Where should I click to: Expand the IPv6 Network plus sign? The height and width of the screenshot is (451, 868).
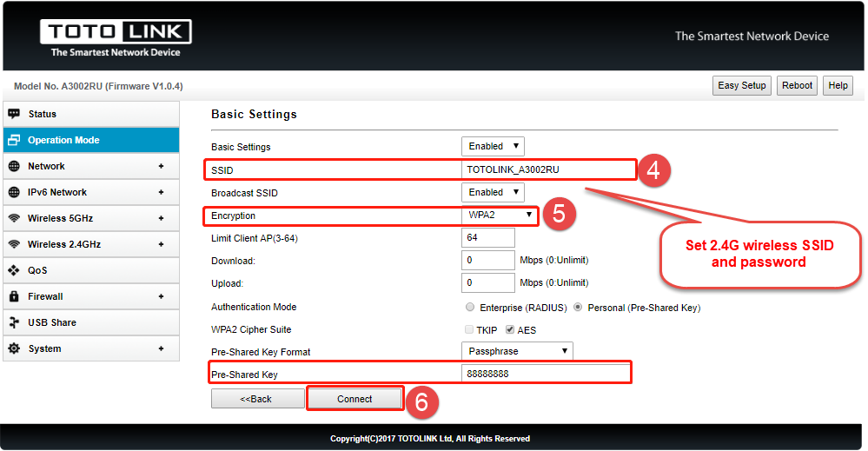point(161,192)
